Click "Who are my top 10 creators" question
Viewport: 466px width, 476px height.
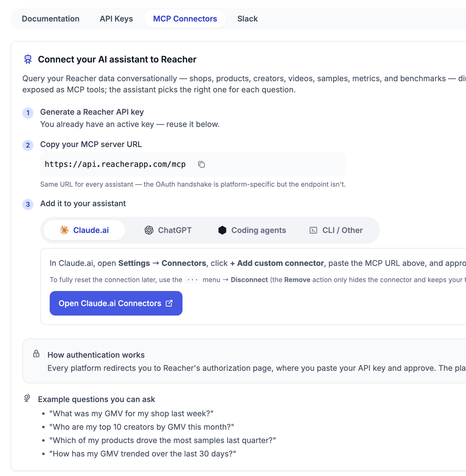coord(142,427)
